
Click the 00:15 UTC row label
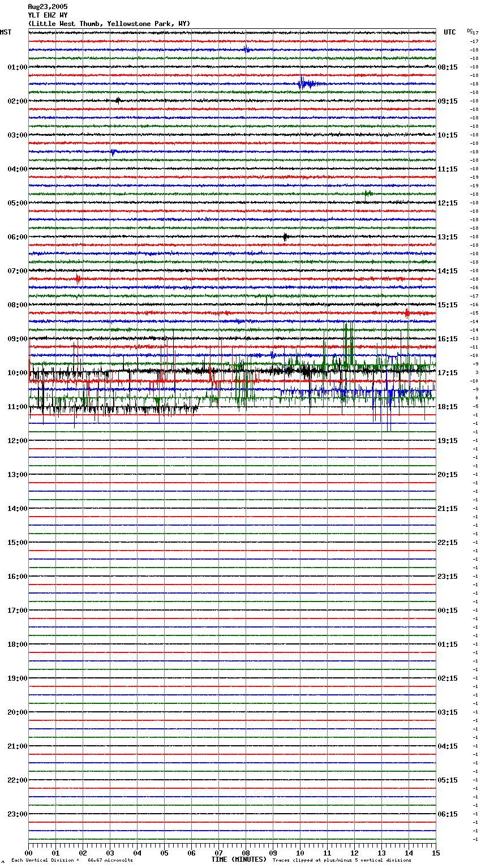pyautogui.click(x=448, y=611)
